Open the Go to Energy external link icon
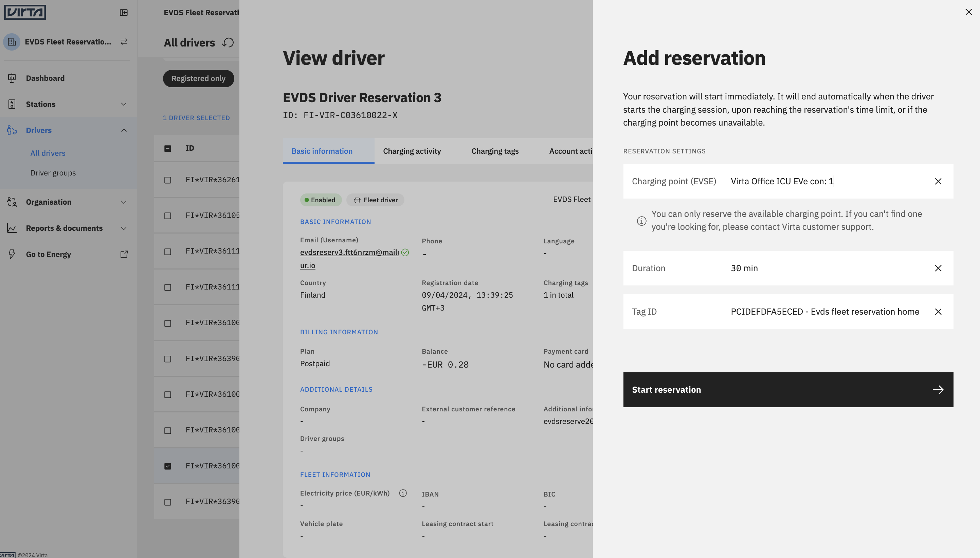Image resolution: width=980 pixels, height=558 pixels. tap(124, 254)
